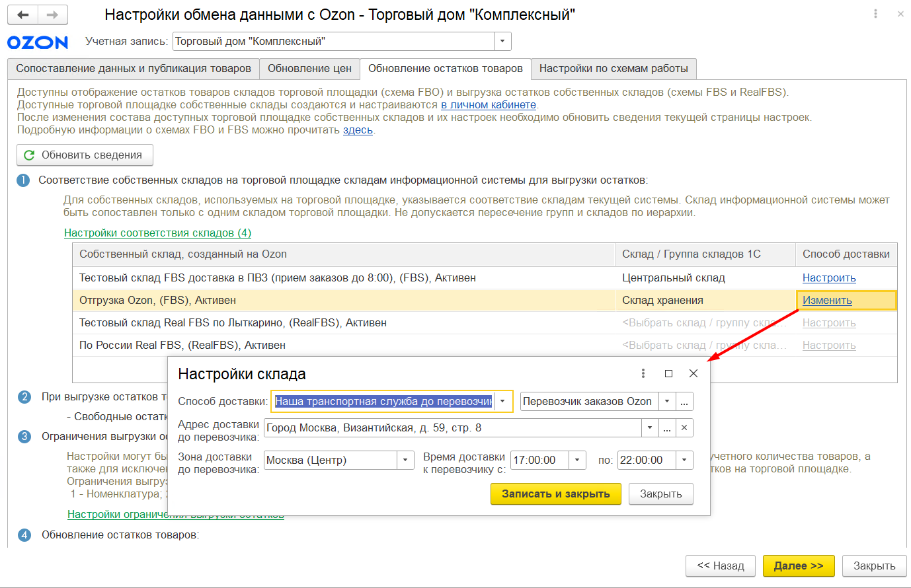Open the main window's three-dot menu
Viewport: 911px width, 588px height.
pyautogui.click(x=875, y=14)
